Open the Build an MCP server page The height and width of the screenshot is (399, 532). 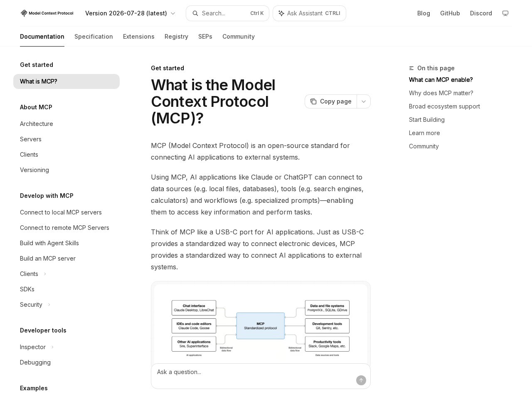(x=48, y=259)
